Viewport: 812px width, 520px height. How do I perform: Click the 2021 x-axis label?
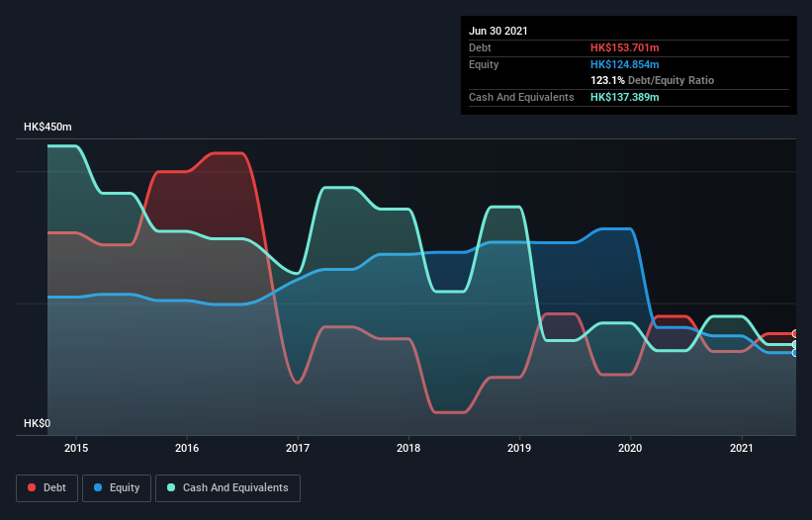click(742, 448)
